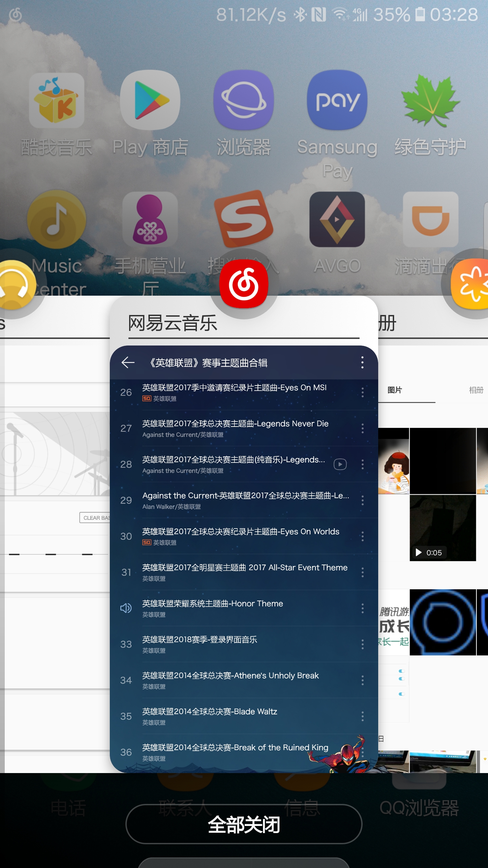Open more options for song 33 登录界面音乐
This screenshot has width=488, height=868.
click(x=362, y=644)
